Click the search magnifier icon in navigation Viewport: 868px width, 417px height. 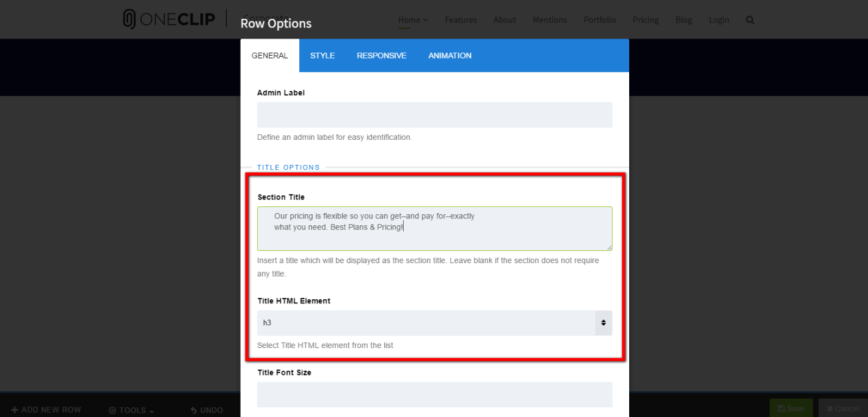[750, 20]
